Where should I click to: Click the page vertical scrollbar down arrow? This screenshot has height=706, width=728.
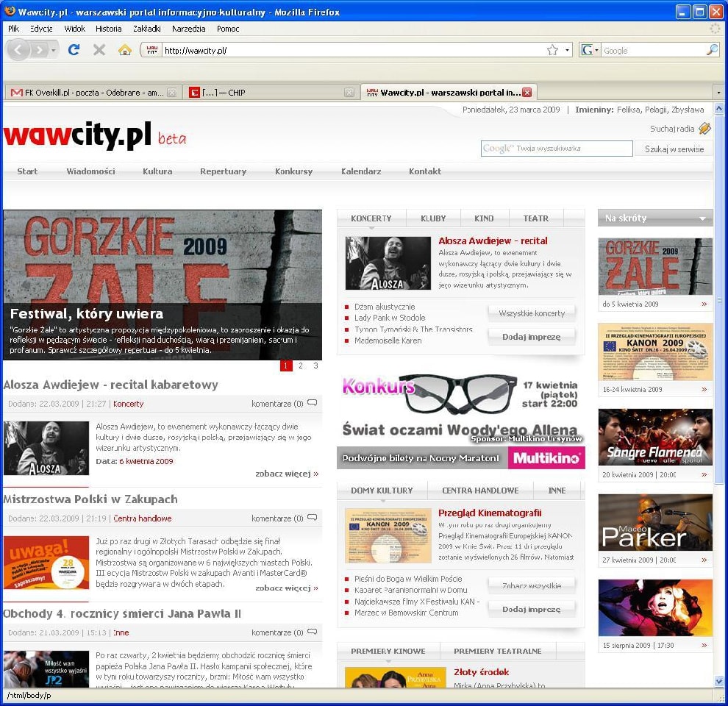[x=719, y=682]
